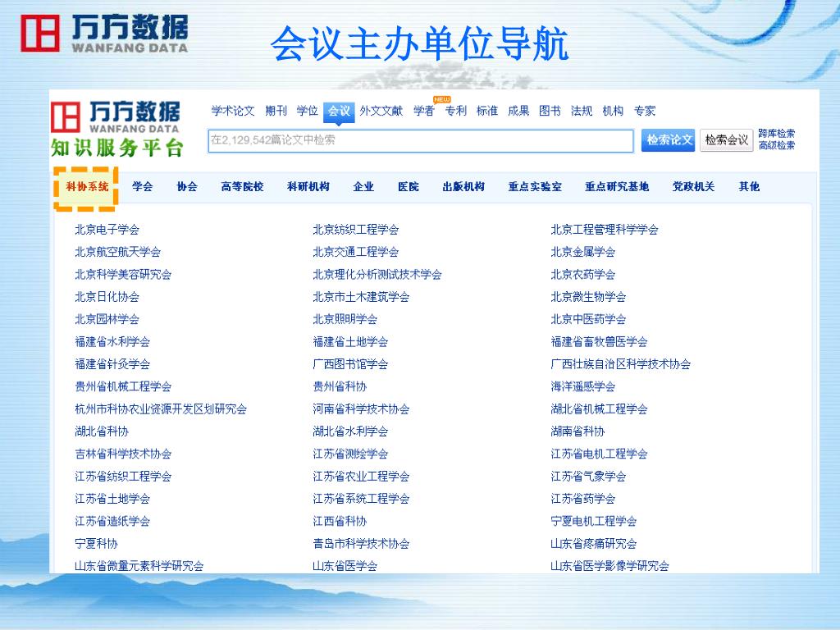Open 北京市土木建筑学会
The image size is (840, 630).
pyautogui.click(x=361, y=297)
